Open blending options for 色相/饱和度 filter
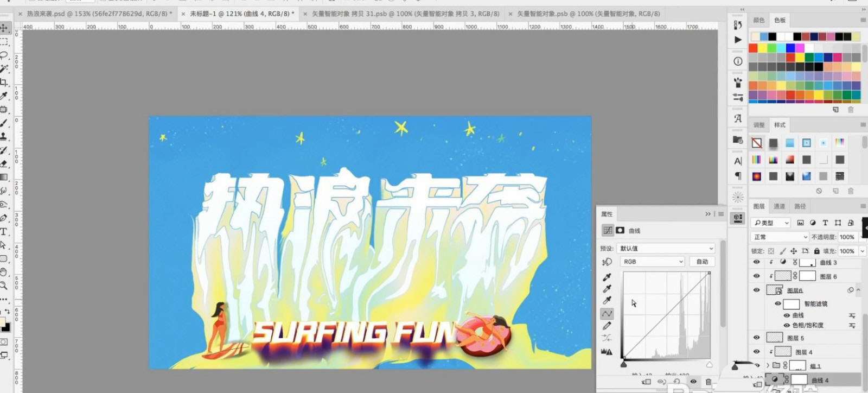This screenshot has height=393, width=868. pos(852,326)
